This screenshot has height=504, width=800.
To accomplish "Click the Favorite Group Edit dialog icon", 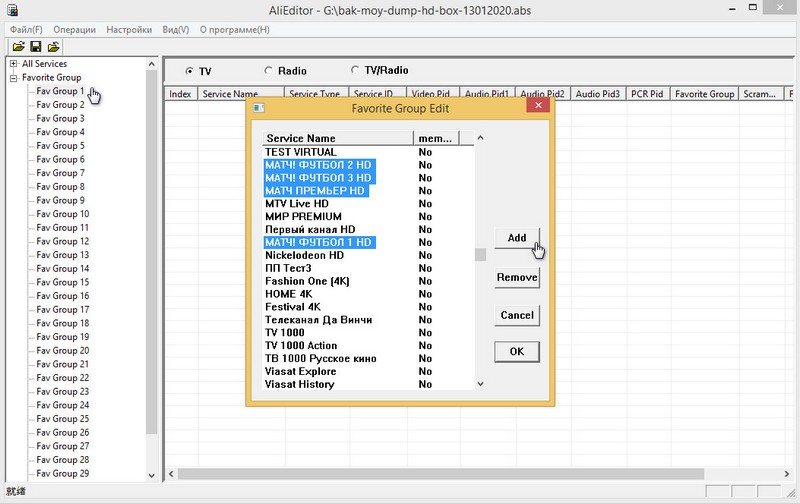I will [x=259, y=108].
